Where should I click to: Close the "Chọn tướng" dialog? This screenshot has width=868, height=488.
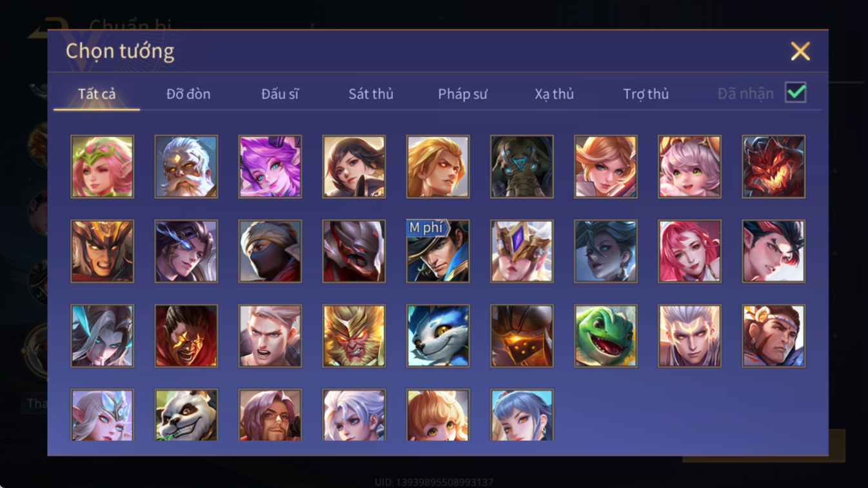(800, 51)
